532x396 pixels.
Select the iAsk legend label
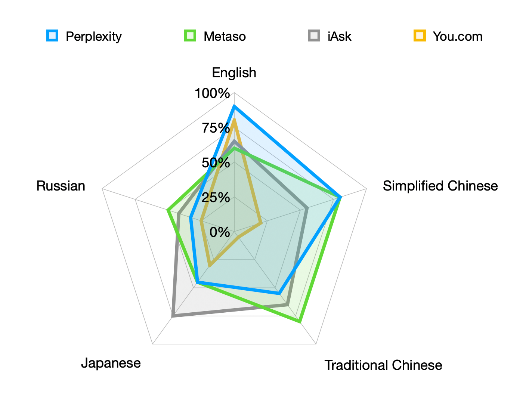click(339, 37)
